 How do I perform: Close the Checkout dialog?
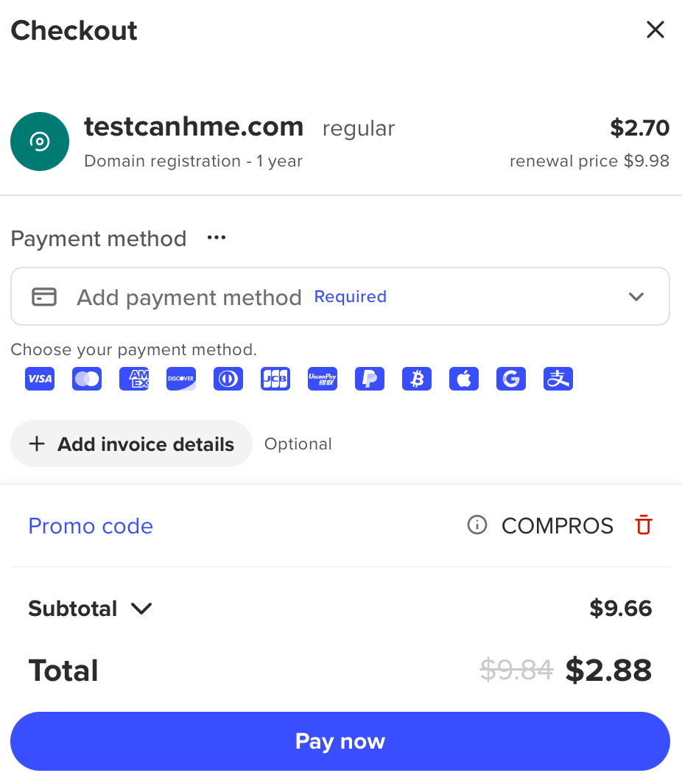[655, 30]
